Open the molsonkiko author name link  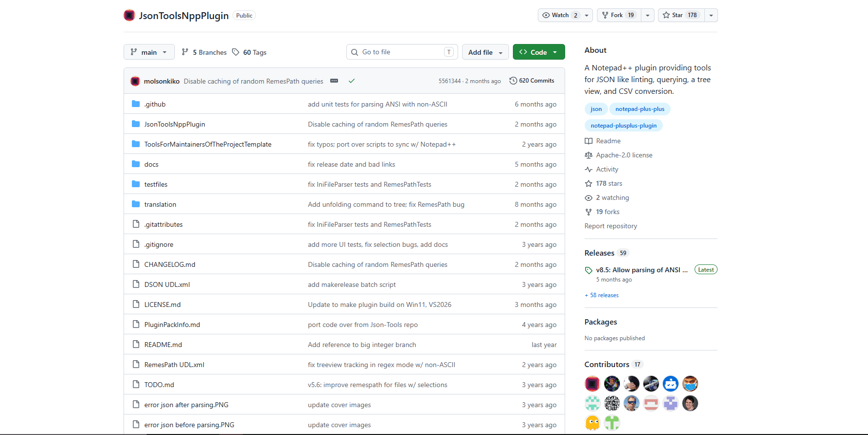(x=162, y=81)
